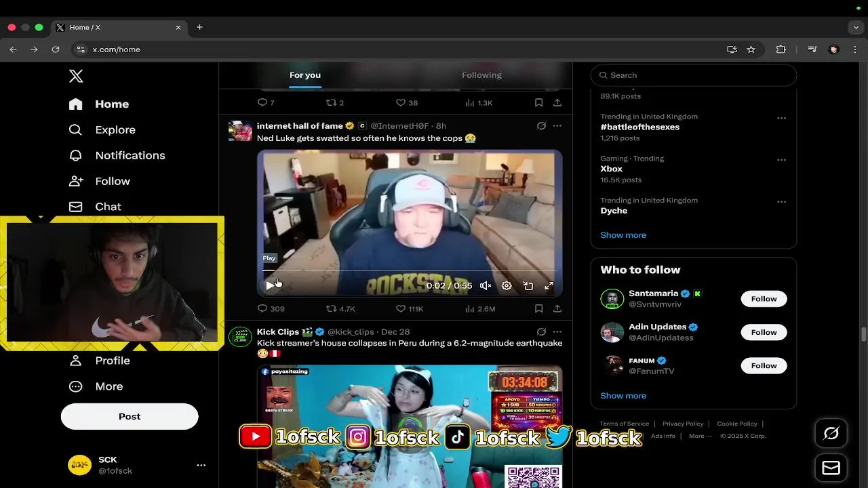Open Cookie Policy link

pos(736,424)
